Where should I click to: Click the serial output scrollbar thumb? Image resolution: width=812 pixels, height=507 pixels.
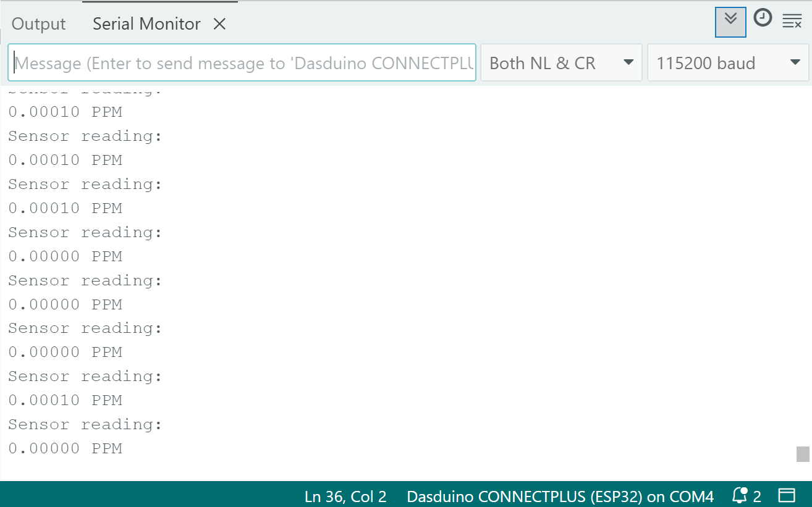(x=803, y=454)
